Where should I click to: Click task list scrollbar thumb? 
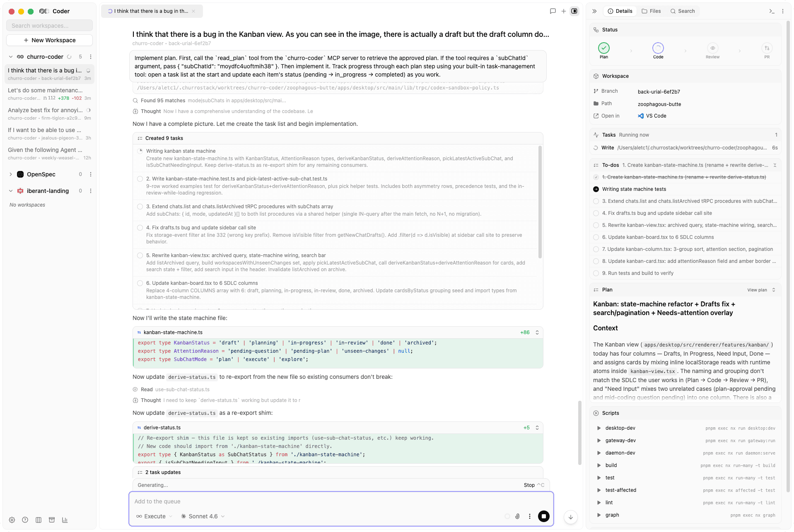click(x=540, y=202)
